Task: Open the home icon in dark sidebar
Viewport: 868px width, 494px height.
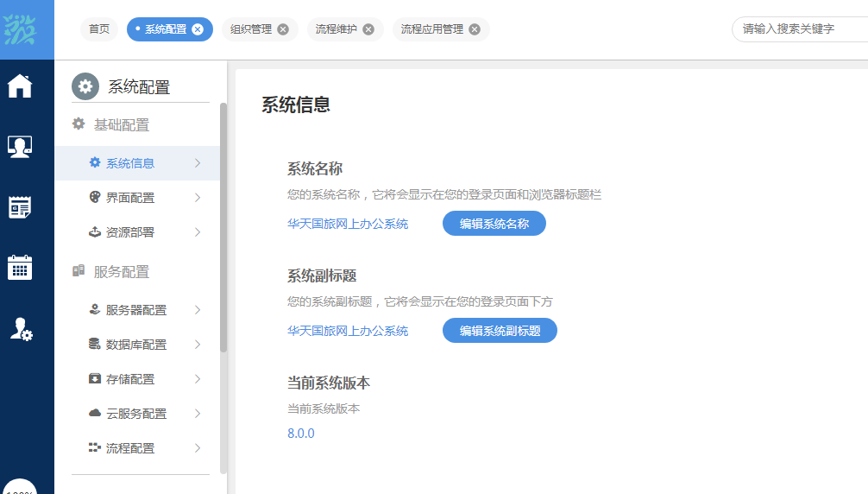Action: 20,85
